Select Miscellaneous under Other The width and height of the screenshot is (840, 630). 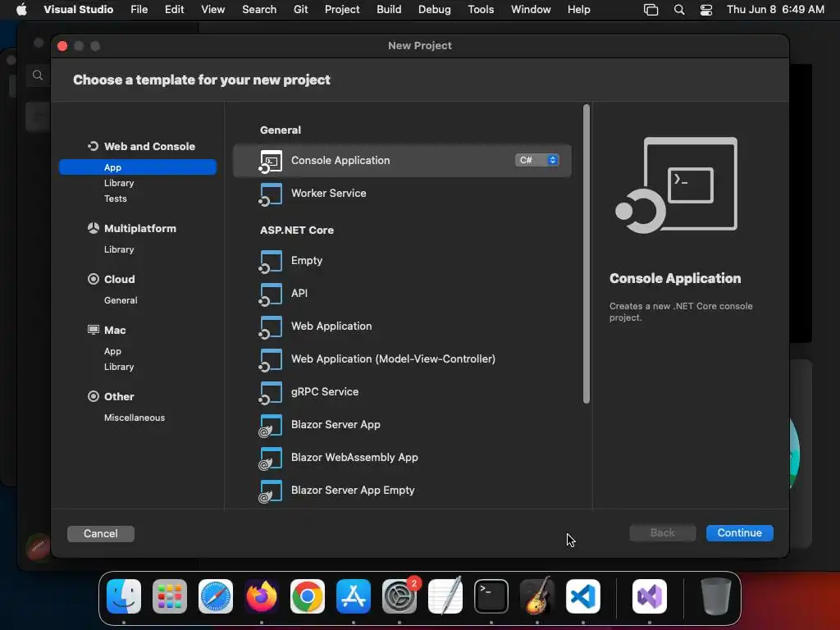(x=135, y=418)
